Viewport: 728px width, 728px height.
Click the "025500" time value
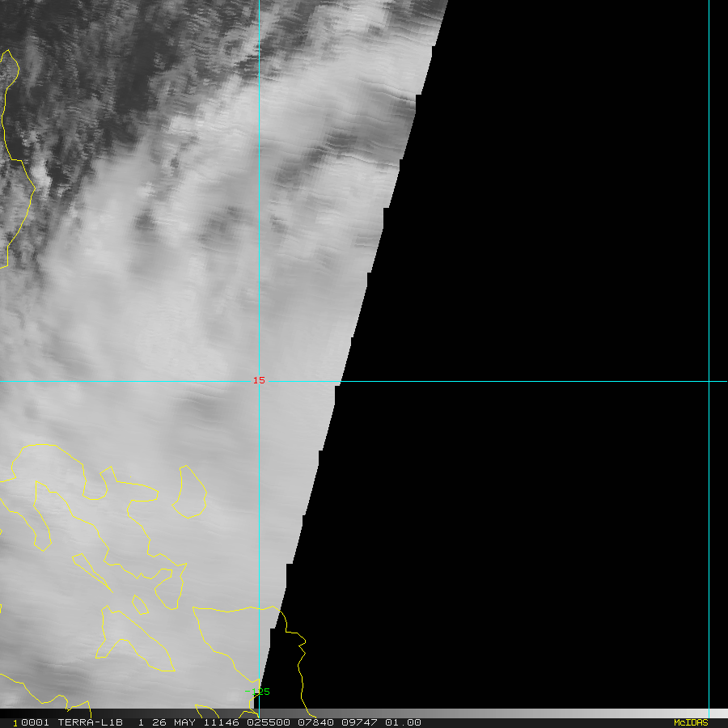[269, 722]
